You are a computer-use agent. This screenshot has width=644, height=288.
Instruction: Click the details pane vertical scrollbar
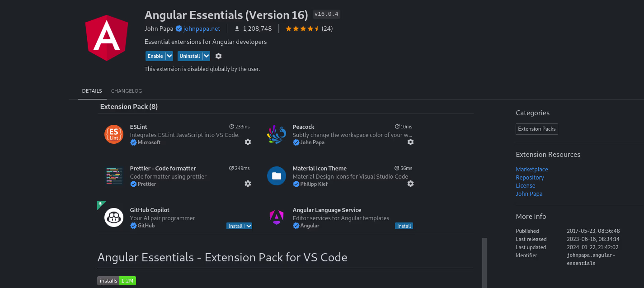tap(484, 263)
